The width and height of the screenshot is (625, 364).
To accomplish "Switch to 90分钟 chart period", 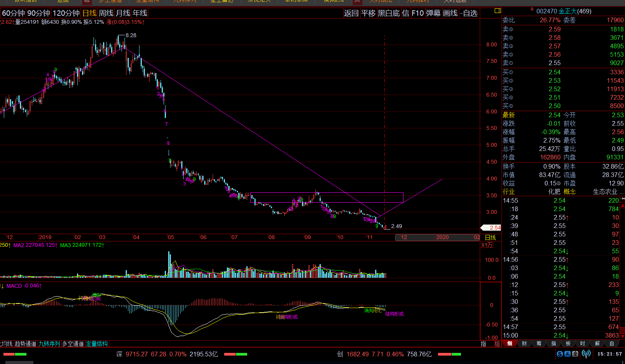I will click(39, 13).
